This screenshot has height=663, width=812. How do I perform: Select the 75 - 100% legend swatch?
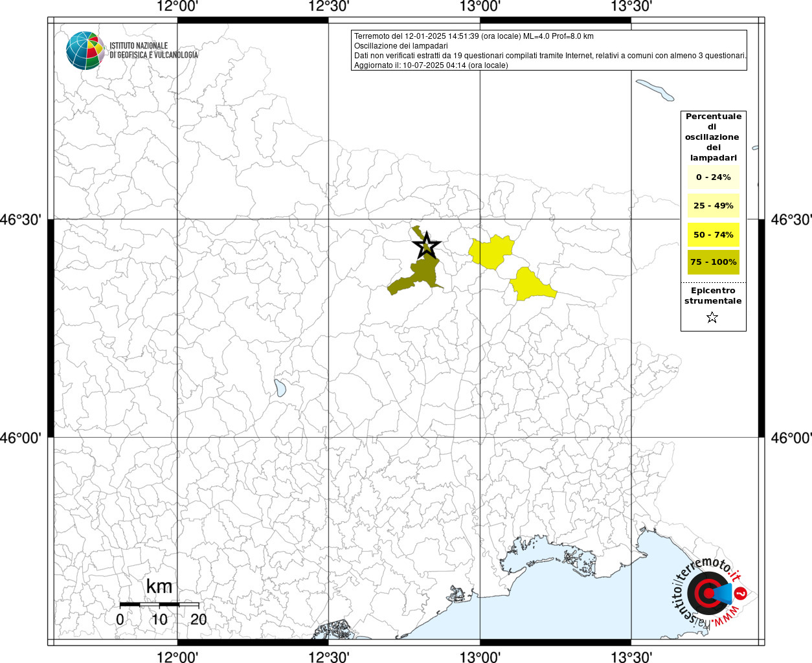pyautogui.click(x=714, y=262)
